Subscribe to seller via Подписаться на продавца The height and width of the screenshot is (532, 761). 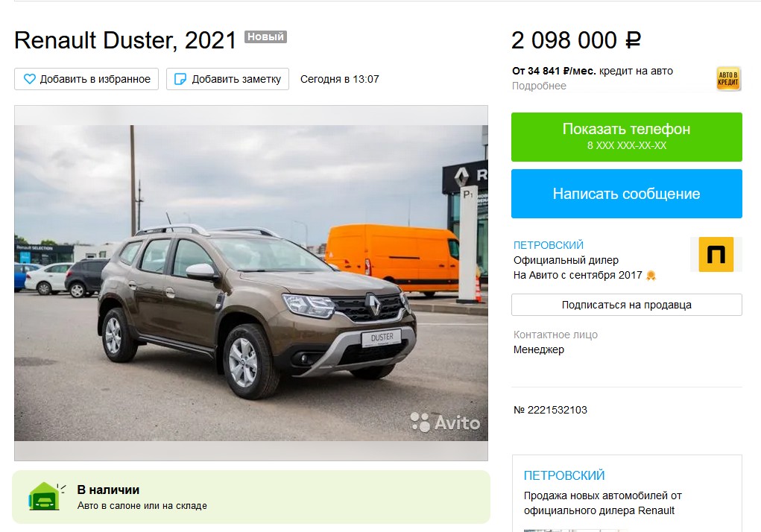[x=627, y=305]
